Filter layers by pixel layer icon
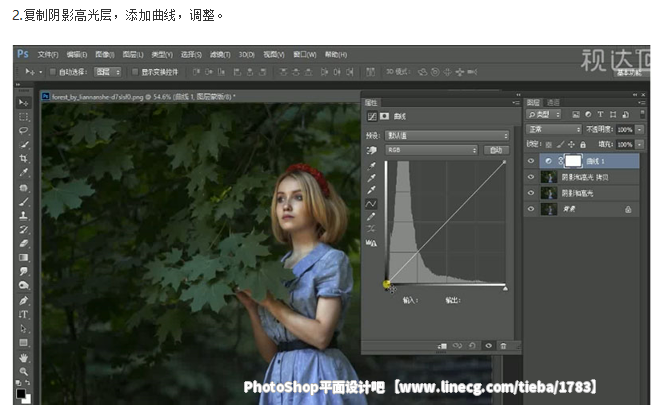 (x=576, y=114)
